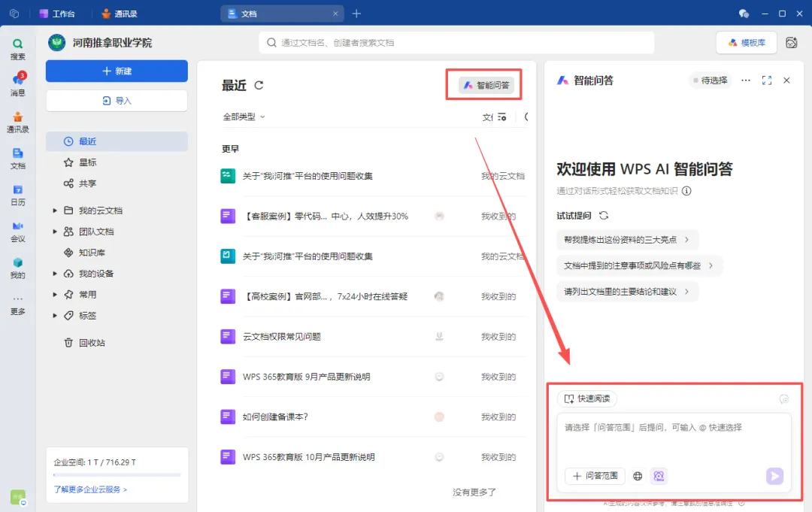The image size is (812, 512).
Task: Expand the 我的云文档 tree node
Action: 55,211
